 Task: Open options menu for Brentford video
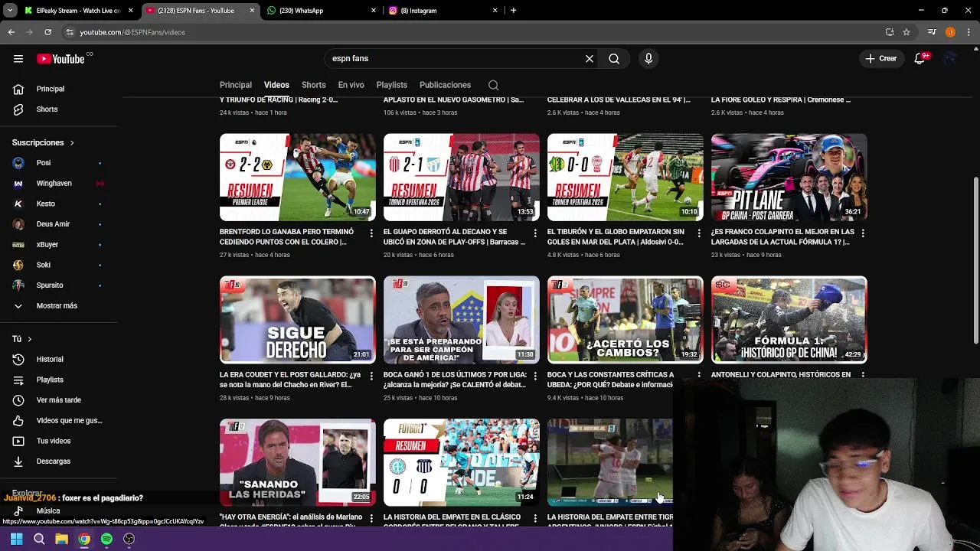coord(371,233)
